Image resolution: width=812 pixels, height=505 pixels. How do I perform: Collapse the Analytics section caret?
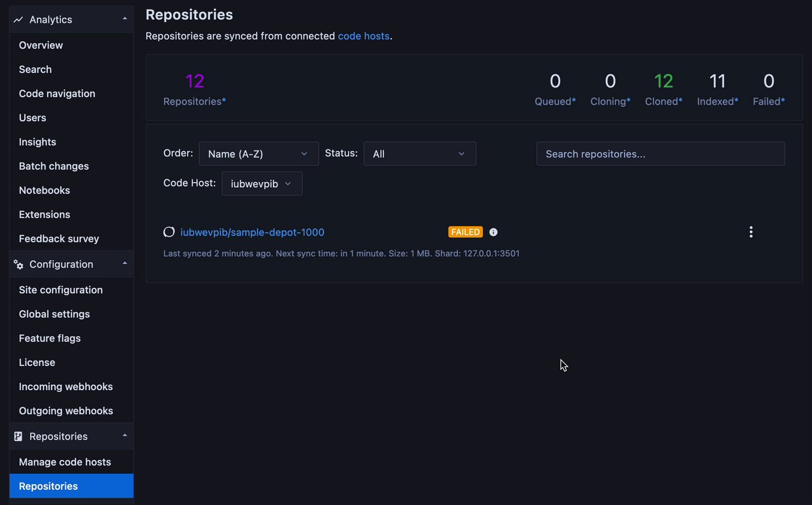point(125,19)
